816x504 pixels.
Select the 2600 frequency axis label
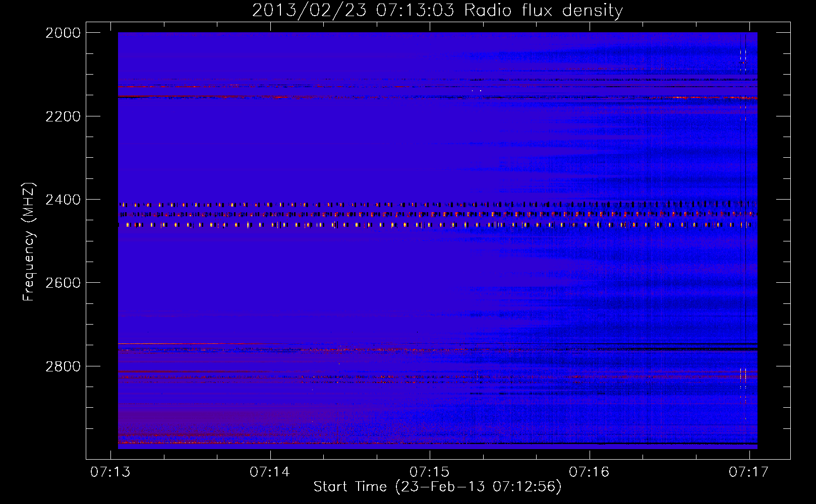[63, 283]
